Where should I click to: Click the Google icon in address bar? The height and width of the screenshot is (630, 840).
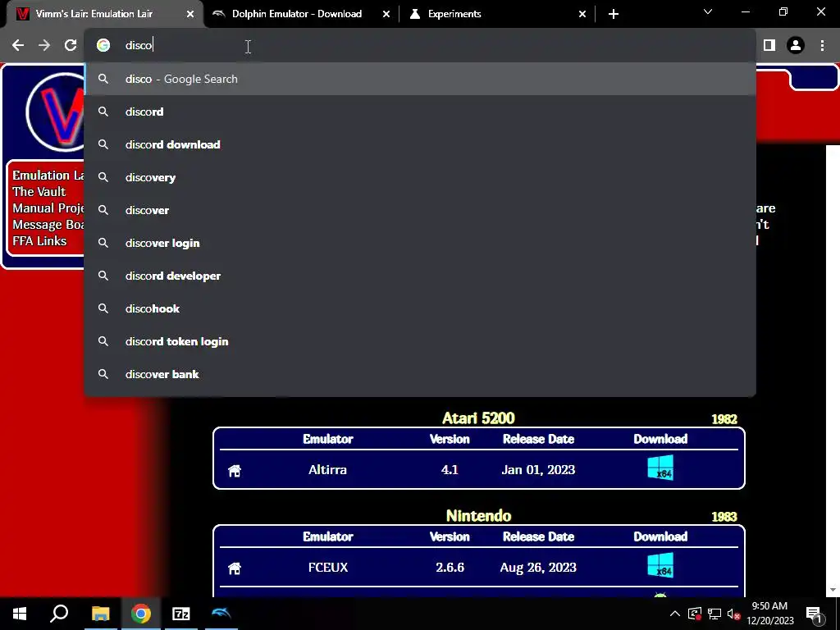pos(103,46)
